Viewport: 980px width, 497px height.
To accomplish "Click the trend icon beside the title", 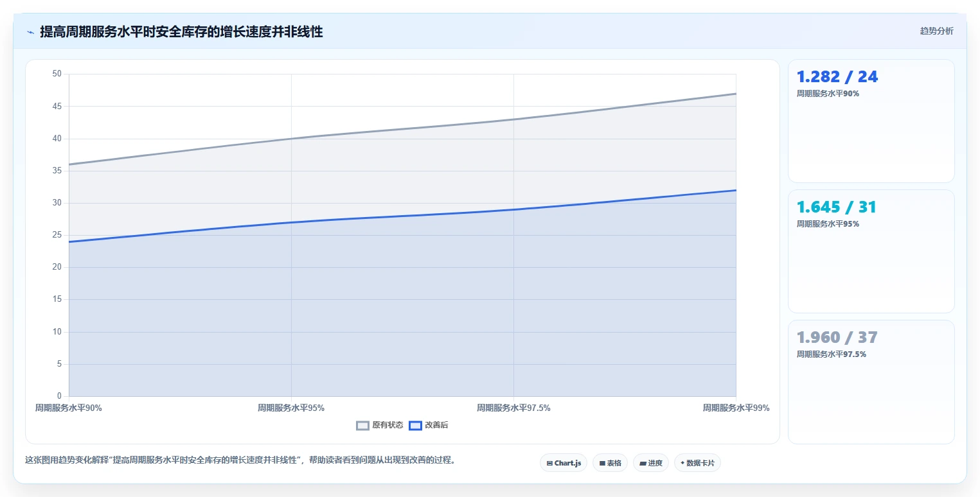I will tap(30, 32).
